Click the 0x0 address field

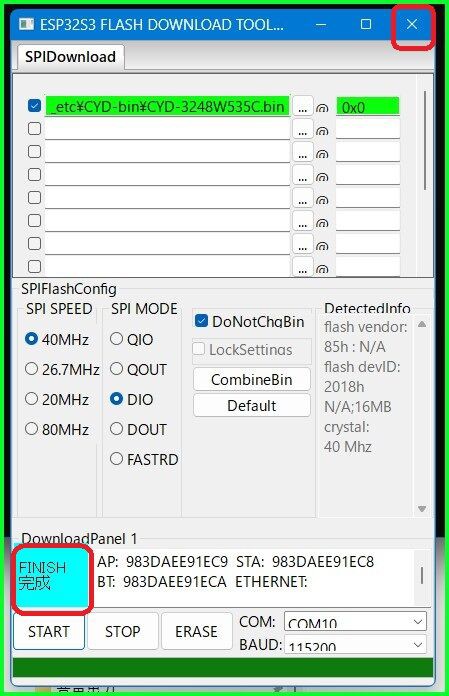pos(368,107)
